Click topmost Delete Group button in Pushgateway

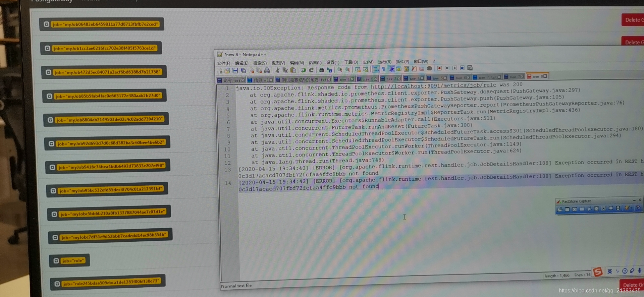(633, 20)
